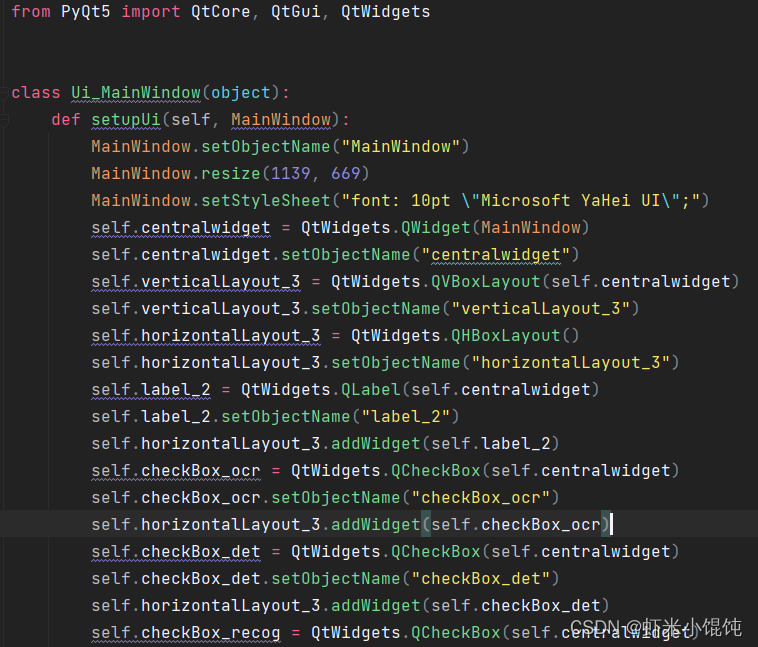Viewport: 758px width, 647px height.
Task: Click MainWindow.setObjectName("MainWindow") line
Action: coord(280,147)
